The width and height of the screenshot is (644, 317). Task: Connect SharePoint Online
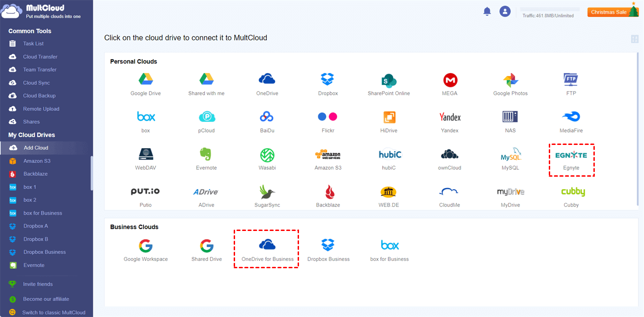coord(389,84)
